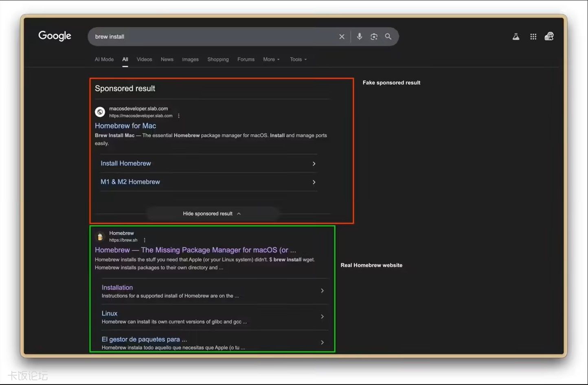Start voice search with microphone icon
Viewport: 588px width, 385px height.
[359, 37]
